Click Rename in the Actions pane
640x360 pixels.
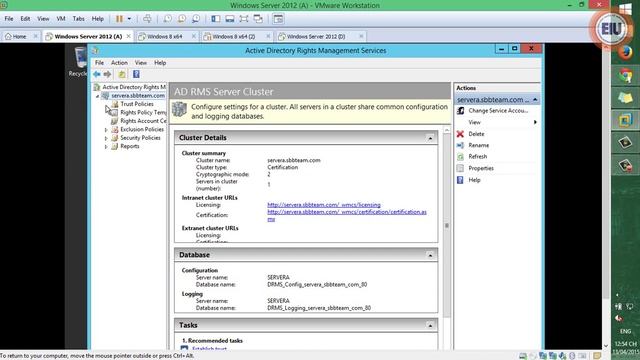pos(478,145)
